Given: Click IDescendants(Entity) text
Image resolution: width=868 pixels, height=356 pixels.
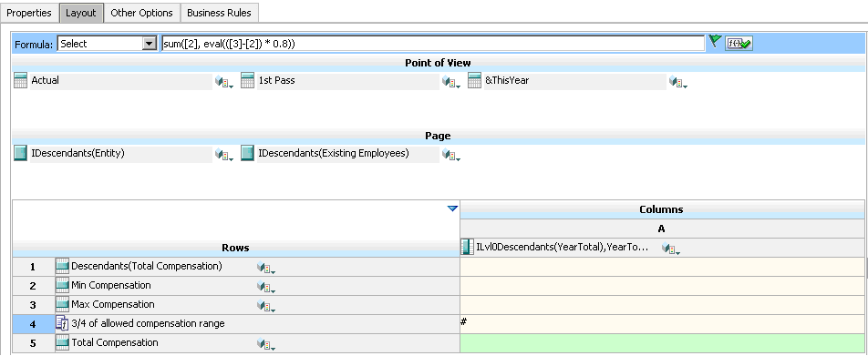Looking at the screenshot, I should (x=77, y=153).
